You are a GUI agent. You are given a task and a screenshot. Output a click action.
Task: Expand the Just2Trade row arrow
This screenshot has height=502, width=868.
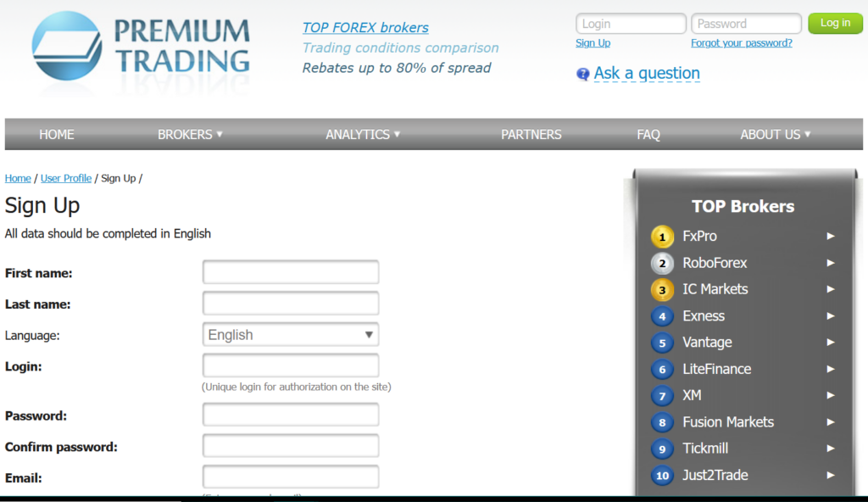[831, 475]
